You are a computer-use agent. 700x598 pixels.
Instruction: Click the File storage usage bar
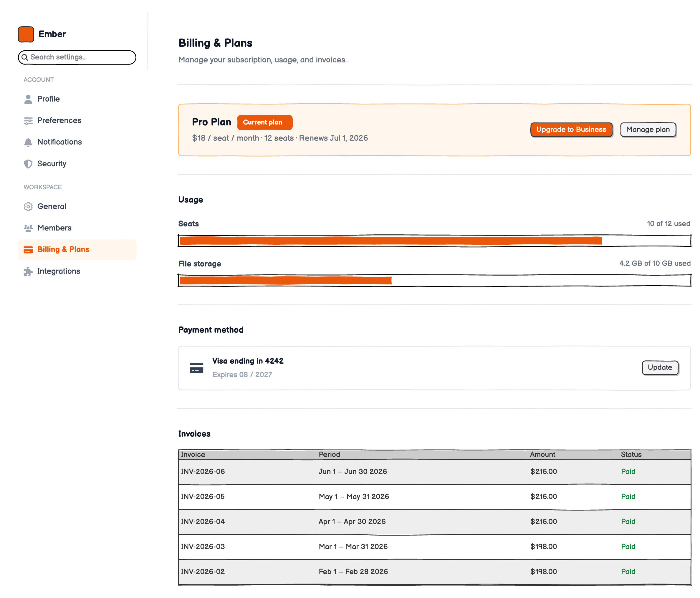tap(434, 280)
